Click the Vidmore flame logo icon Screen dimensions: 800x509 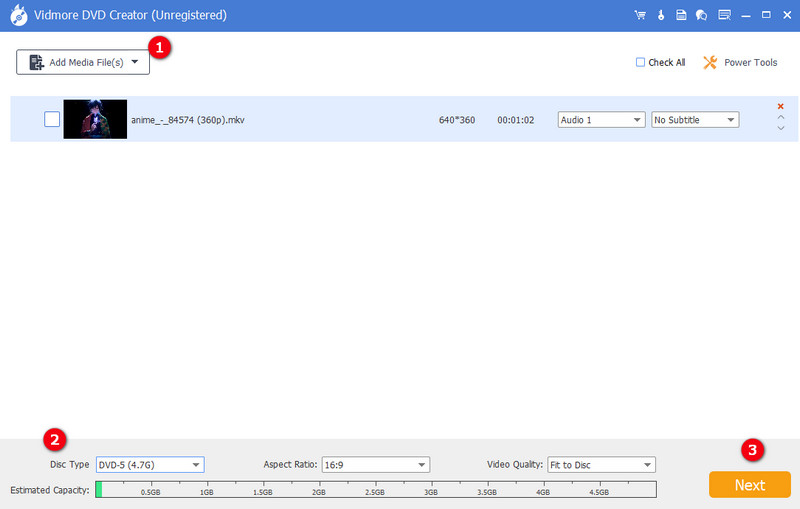point(17,15)
